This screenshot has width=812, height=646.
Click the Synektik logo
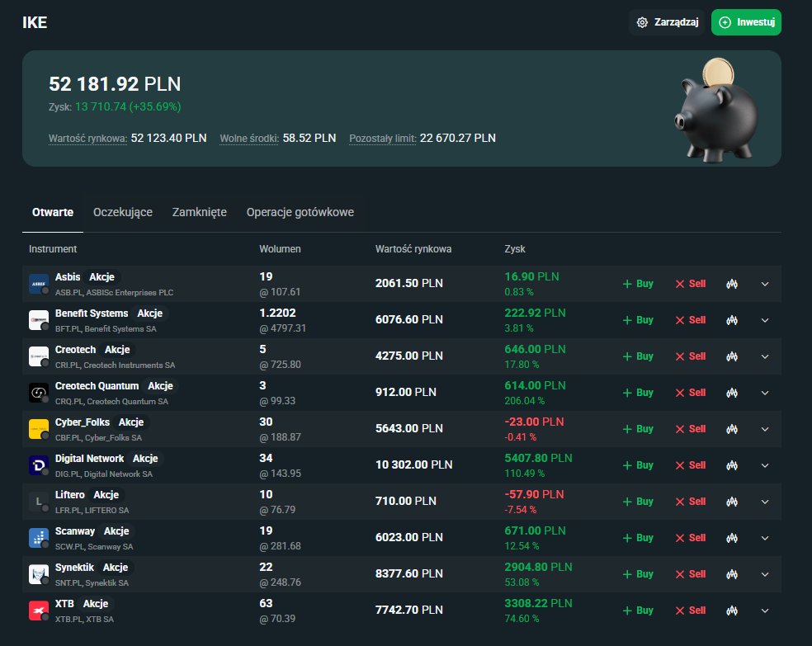click(x=39, y=573)
